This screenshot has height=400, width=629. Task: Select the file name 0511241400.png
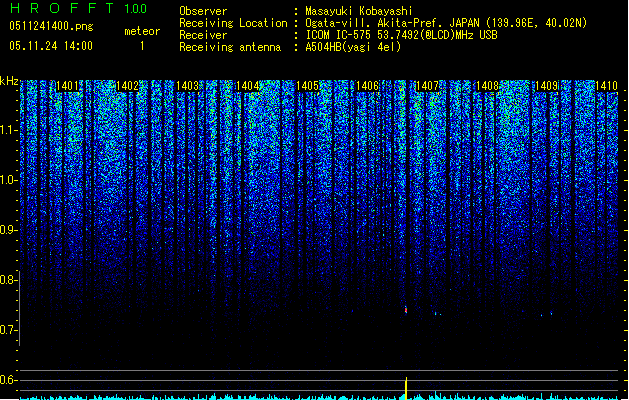(51, 26)
